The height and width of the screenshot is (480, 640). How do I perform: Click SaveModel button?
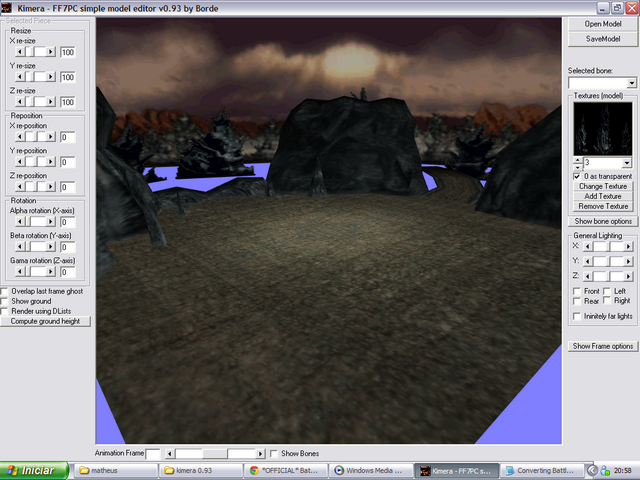[x=603, y=39]
